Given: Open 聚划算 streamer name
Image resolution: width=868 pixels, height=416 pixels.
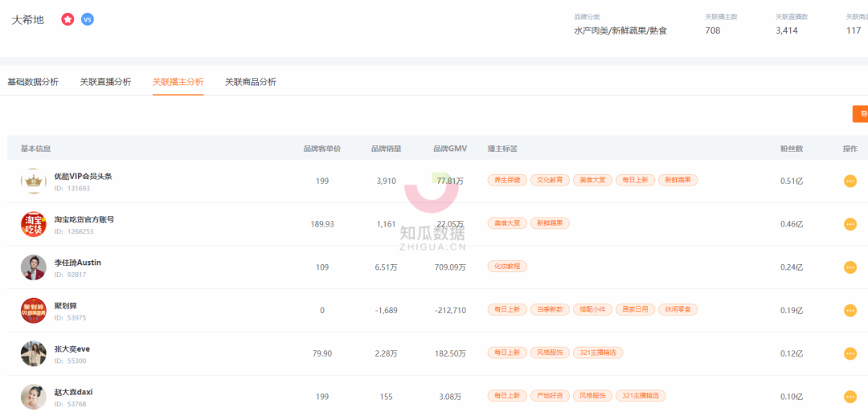Looking at the screenshot, I should coord(65,305).
